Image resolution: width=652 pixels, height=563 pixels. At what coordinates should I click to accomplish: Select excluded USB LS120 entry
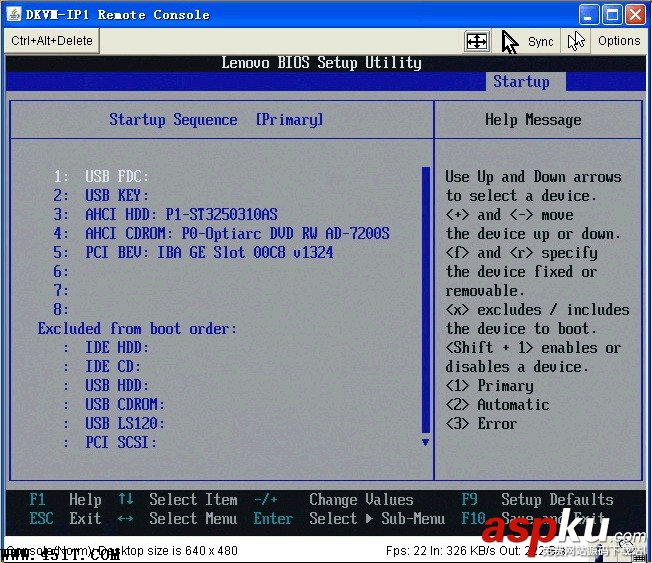[x=114, y=424]
